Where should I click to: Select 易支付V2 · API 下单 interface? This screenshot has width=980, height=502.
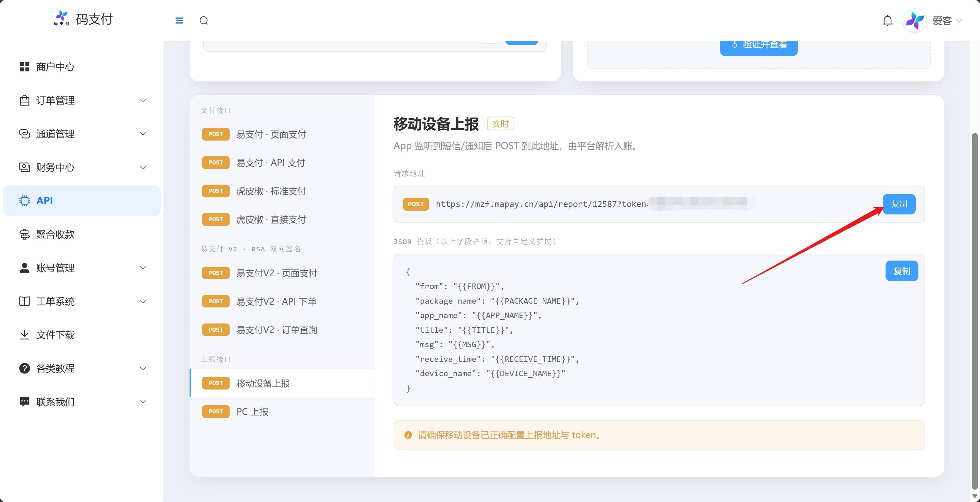pyautogui.click(x=282, y=301)
